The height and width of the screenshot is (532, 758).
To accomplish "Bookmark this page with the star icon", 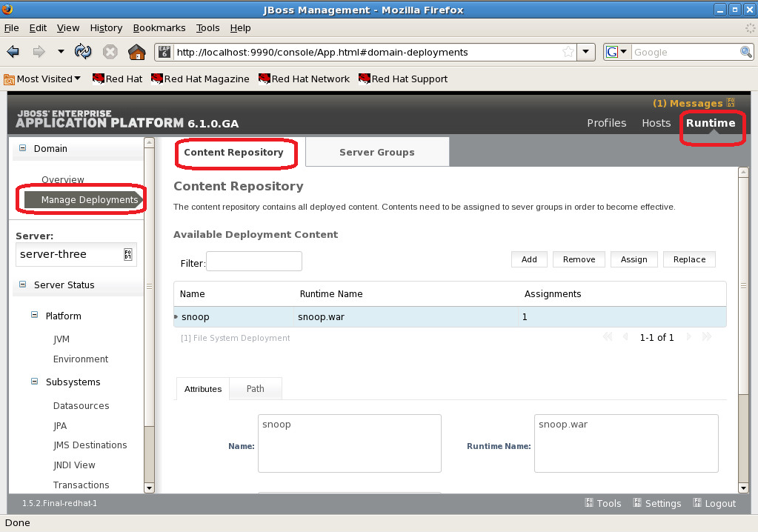I will click(568, 52).
